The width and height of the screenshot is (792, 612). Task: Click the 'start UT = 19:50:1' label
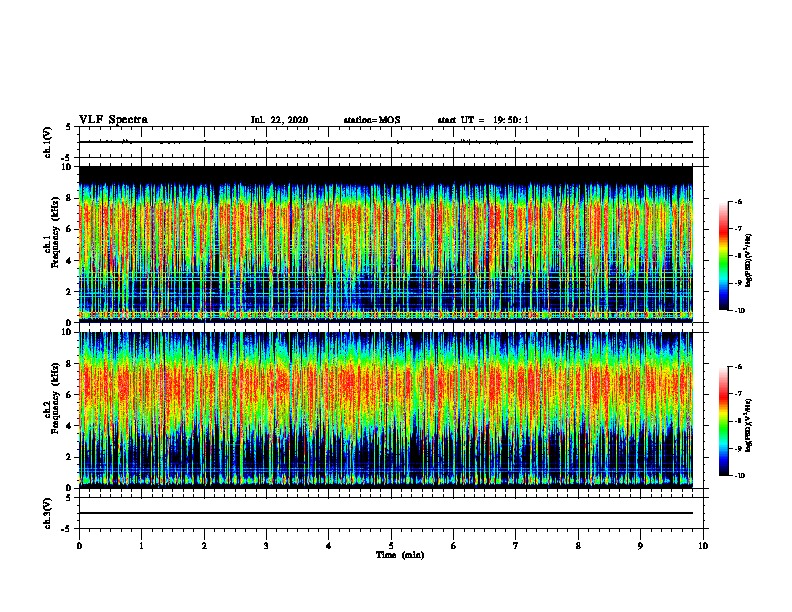coord(483,120)
